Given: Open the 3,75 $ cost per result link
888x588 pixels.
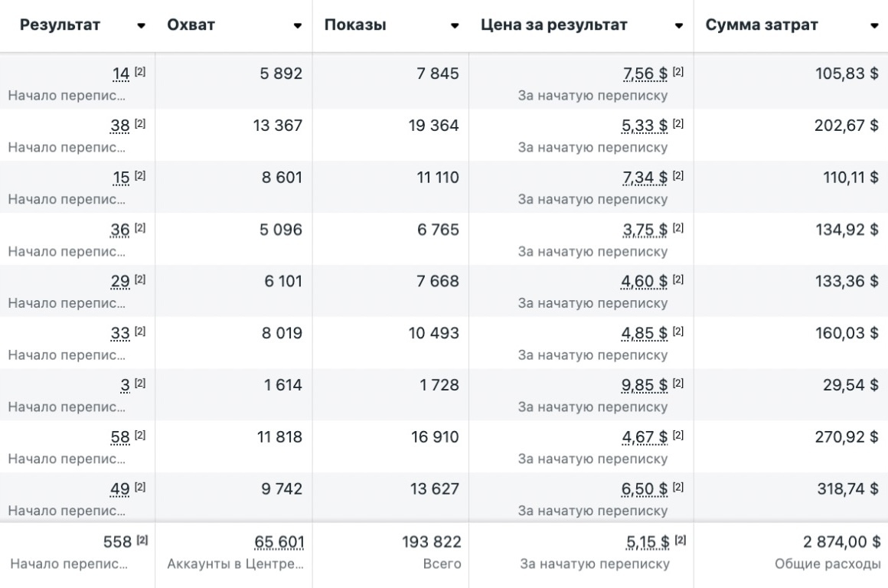Looking at the screenshot, I should click(x=645, y=230).
